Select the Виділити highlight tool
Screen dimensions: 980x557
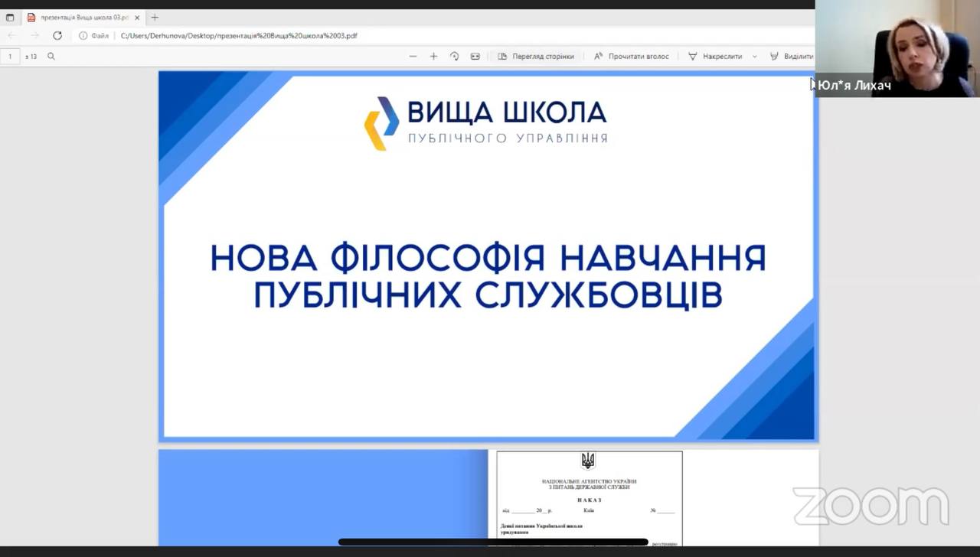[792, 57]
